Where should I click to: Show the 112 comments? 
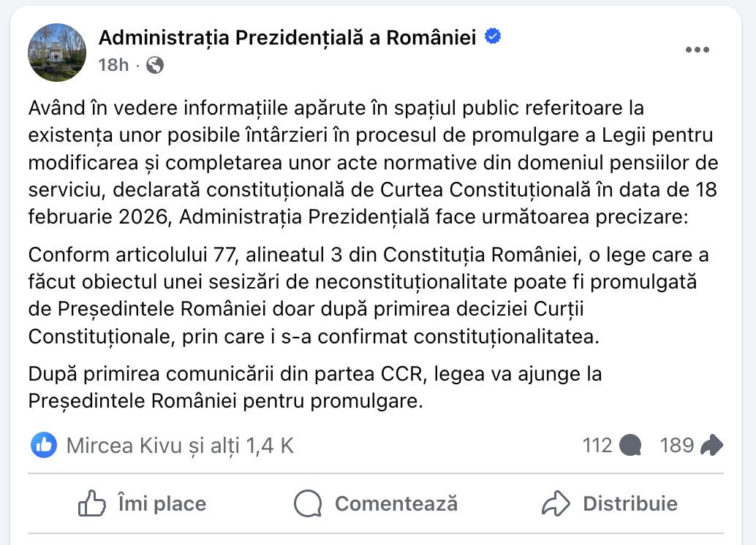point(597,445)
